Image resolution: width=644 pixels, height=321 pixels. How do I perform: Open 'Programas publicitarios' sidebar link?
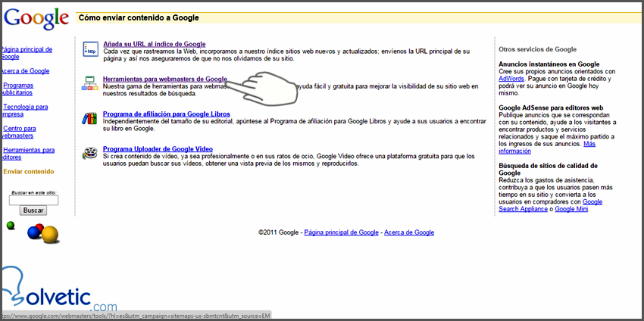pyautogui.click(x=17, y=89)
